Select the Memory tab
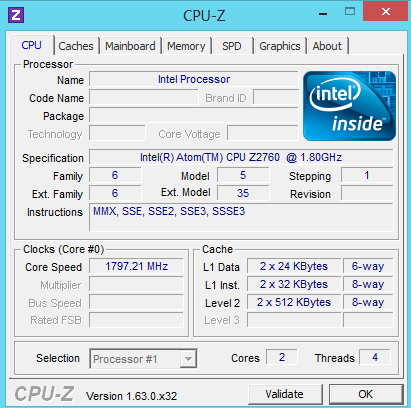This screenshot has width=411, height=408. (186, 46)
